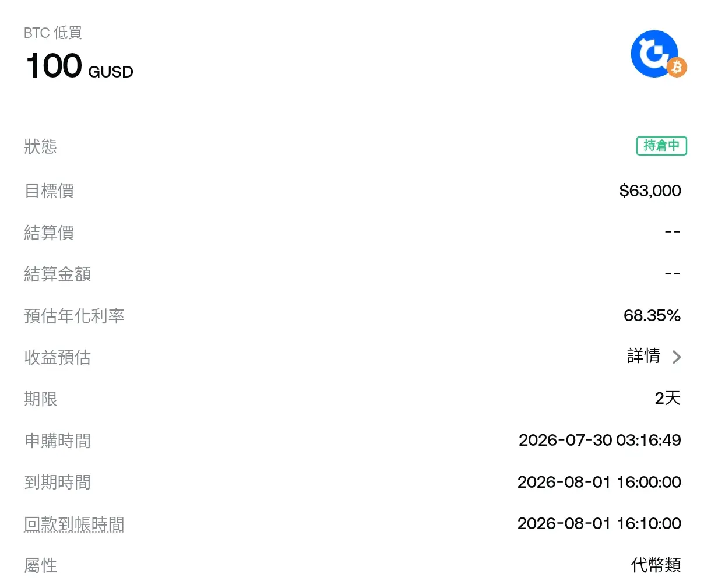
Task: Select payout time 2026-08-01 16:10:00
Action: (599, 523)
